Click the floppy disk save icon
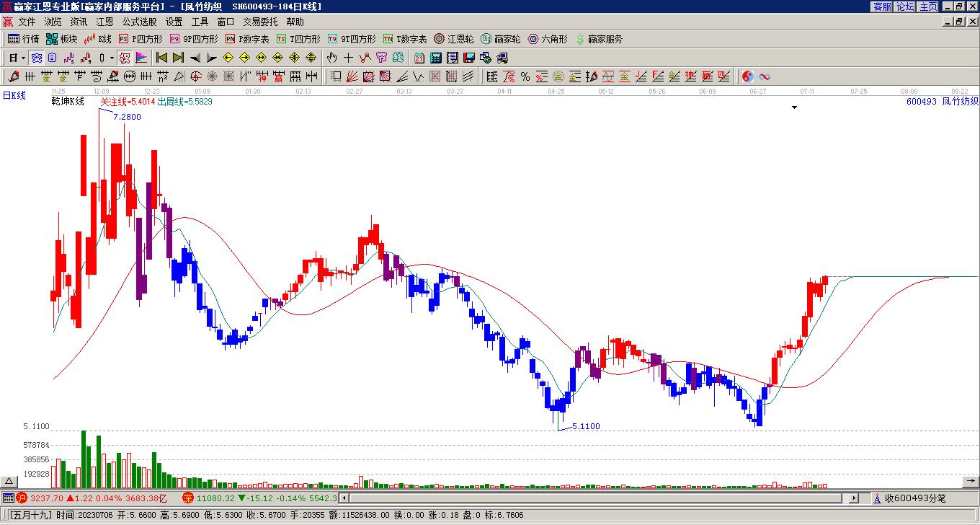This screenshot has width=980, height=525. point(469,58)
